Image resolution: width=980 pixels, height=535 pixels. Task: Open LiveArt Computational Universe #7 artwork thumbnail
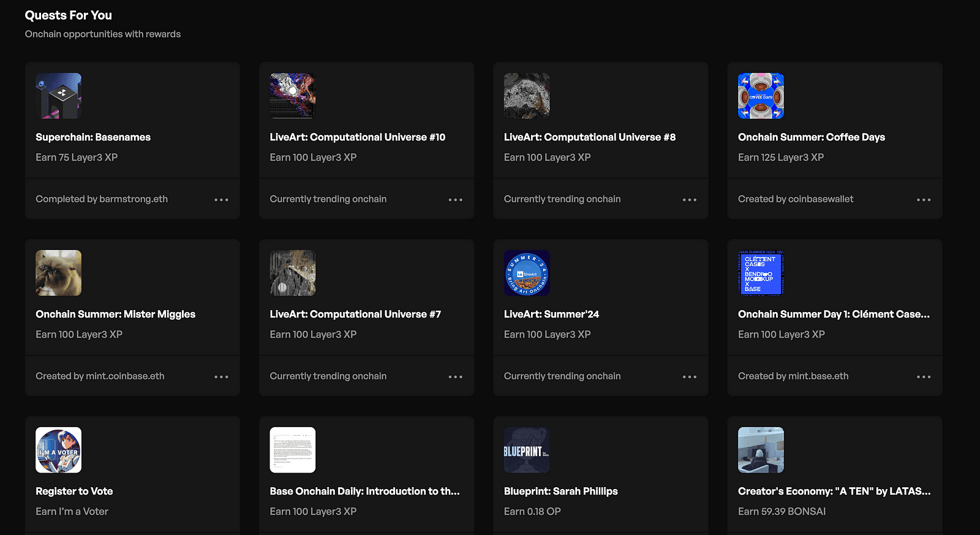coord(293,273)
